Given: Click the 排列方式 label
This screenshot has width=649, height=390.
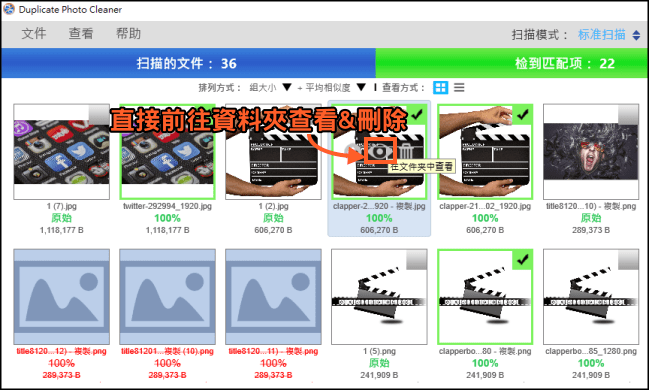Looking at the screenshot, I should coord(220,87).
